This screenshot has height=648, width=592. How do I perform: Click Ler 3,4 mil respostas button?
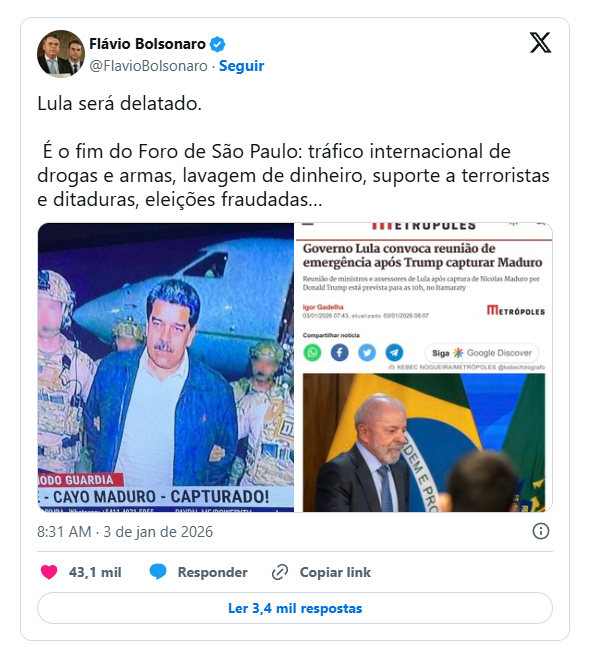click(295, 608)
